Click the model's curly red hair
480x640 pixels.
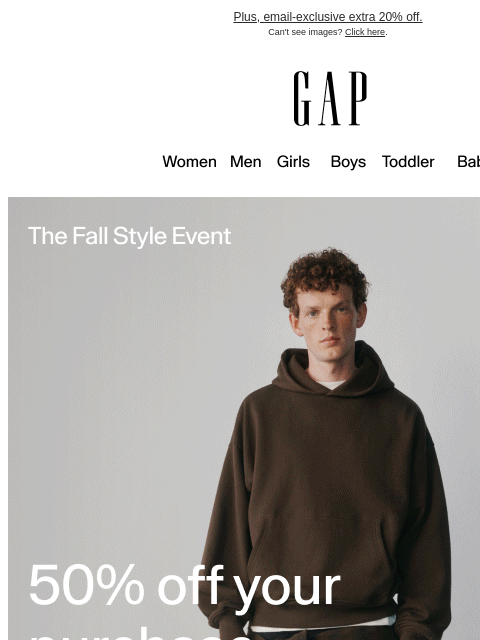coord(324,276)
